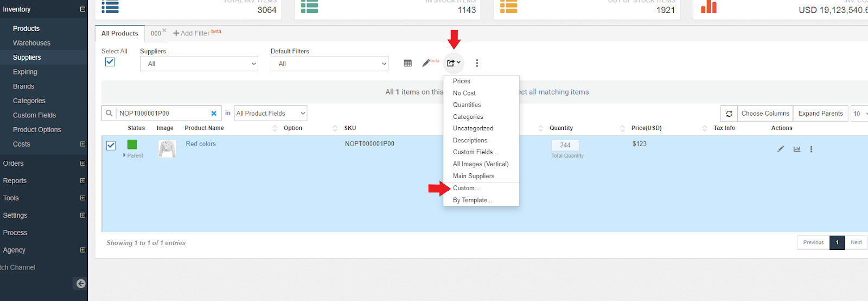The height and width of the screenshot is (301, 868).
Task: Select By Template... export option
Action: pyautogui.click(x=481, y=200)
